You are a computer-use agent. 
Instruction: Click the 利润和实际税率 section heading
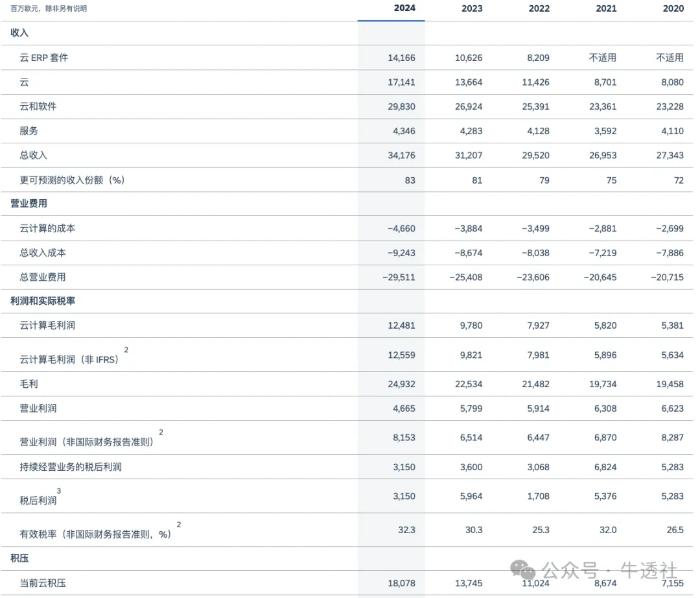pos(42,301)
